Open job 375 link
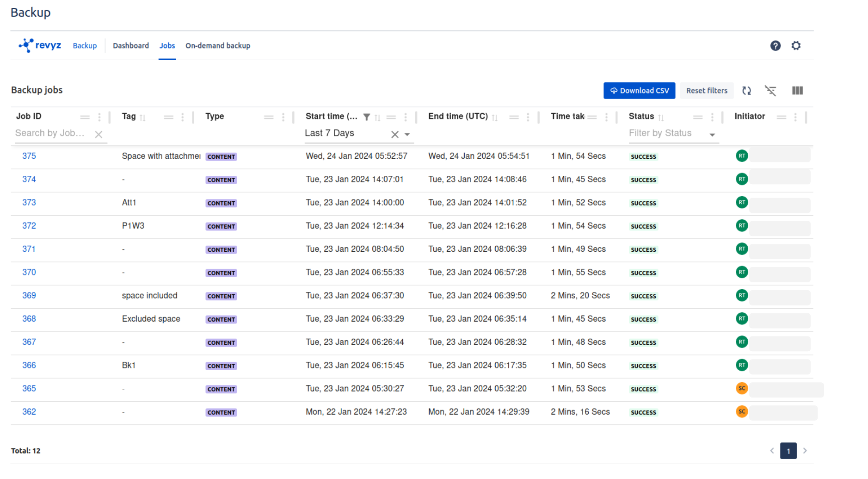 (29, 156)
